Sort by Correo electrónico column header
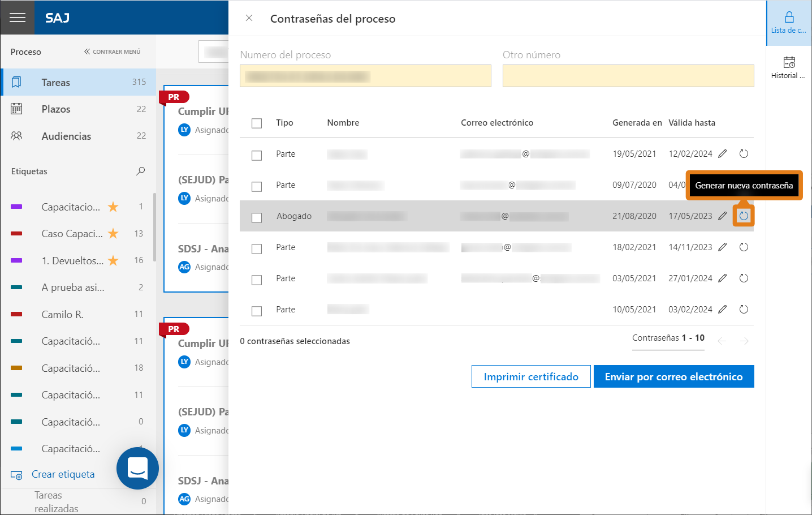The height and width of the screenshot is (515, 812). [x=497, y=123]
